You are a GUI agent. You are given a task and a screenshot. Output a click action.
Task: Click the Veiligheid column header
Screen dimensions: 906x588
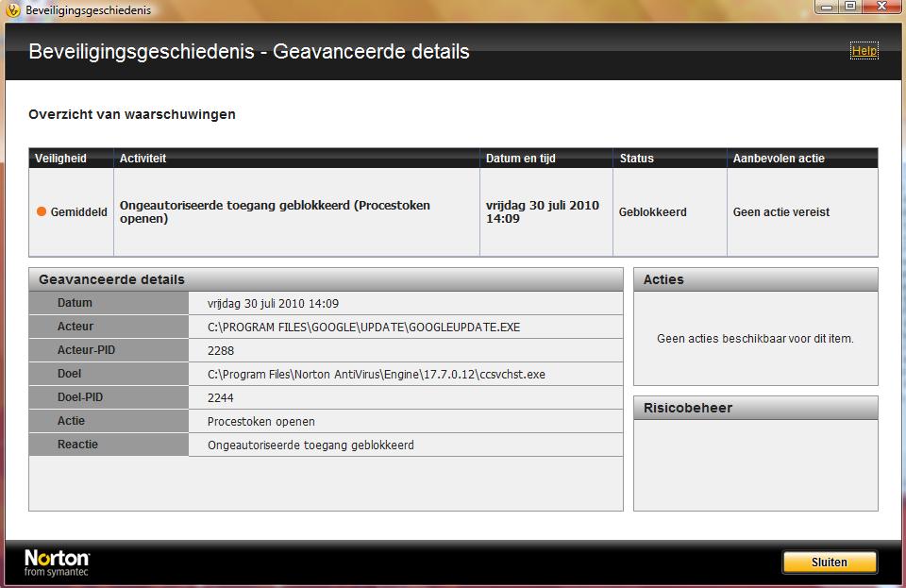[x=71, y=159]
